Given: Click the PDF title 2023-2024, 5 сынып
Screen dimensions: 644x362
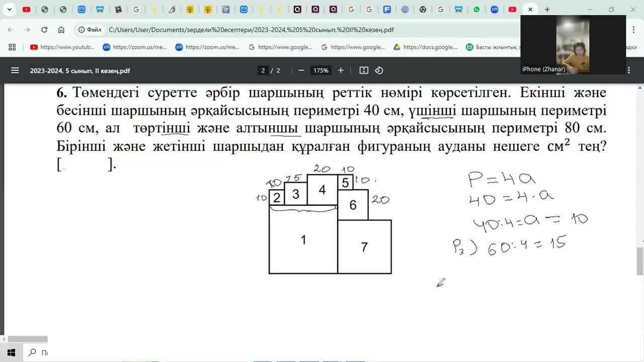Looking at the screenshot, I should click(x=80, y=71).
